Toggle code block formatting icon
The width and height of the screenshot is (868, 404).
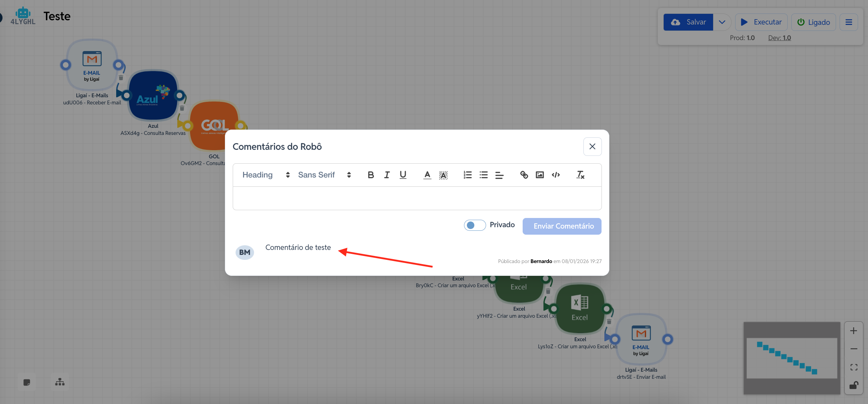(556, 175)
